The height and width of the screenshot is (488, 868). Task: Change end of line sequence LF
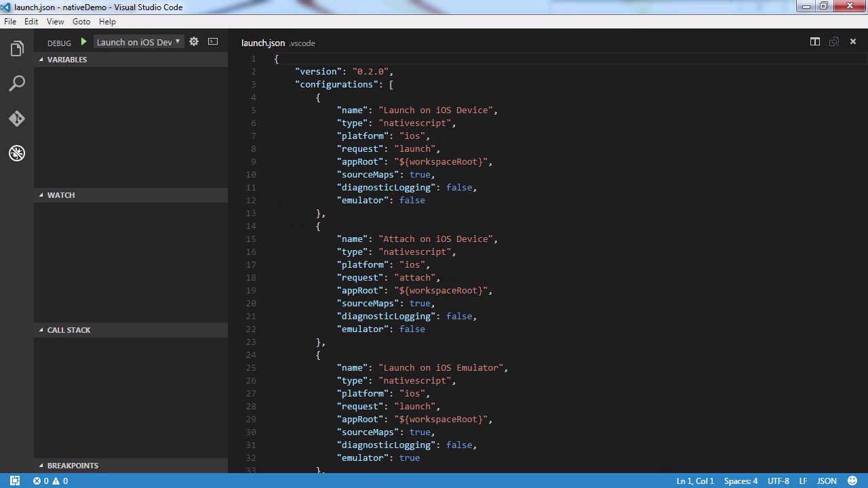803,481
